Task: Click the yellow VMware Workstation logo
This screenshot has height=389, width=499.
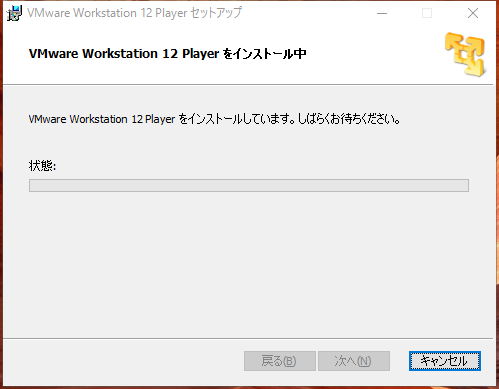Action: 465,54
